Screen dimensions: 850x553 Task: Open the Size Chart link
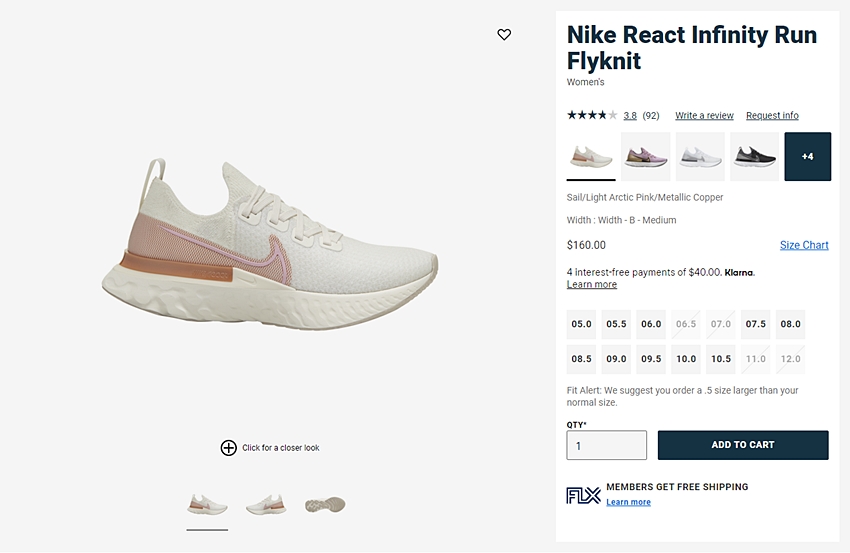coord(804,245)
